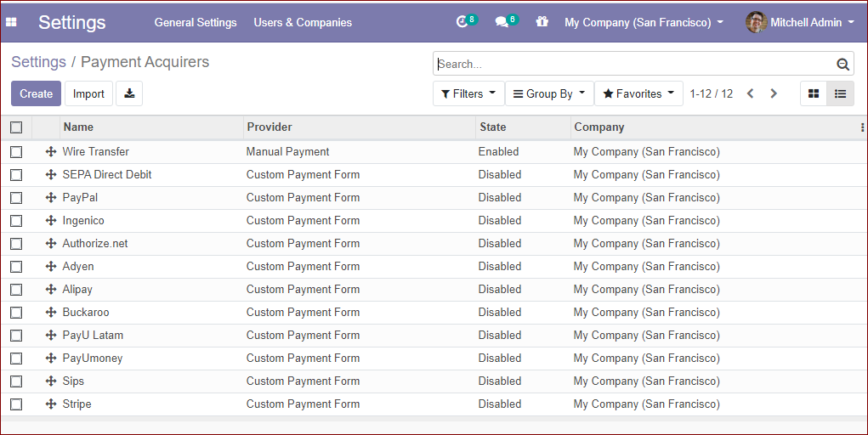
Task: Go to next page arrow
Action: (x=774, y=93)
